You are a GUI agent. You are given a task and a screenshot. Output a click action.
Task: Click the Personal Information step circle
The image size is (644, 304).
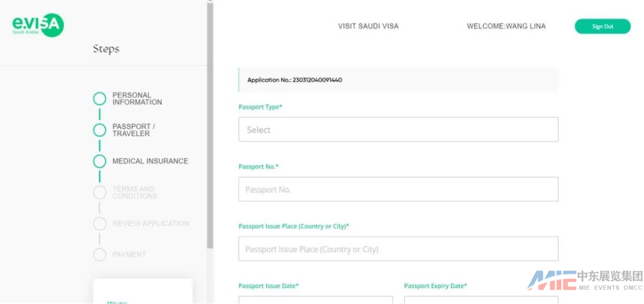tap(100, 99)
